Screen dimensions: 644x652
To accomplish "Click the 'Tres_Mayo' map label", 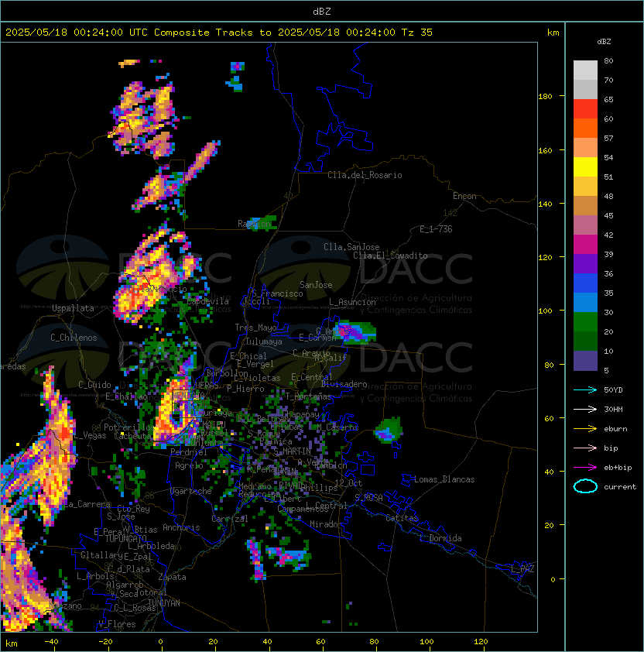I will (x=255, y=328).
